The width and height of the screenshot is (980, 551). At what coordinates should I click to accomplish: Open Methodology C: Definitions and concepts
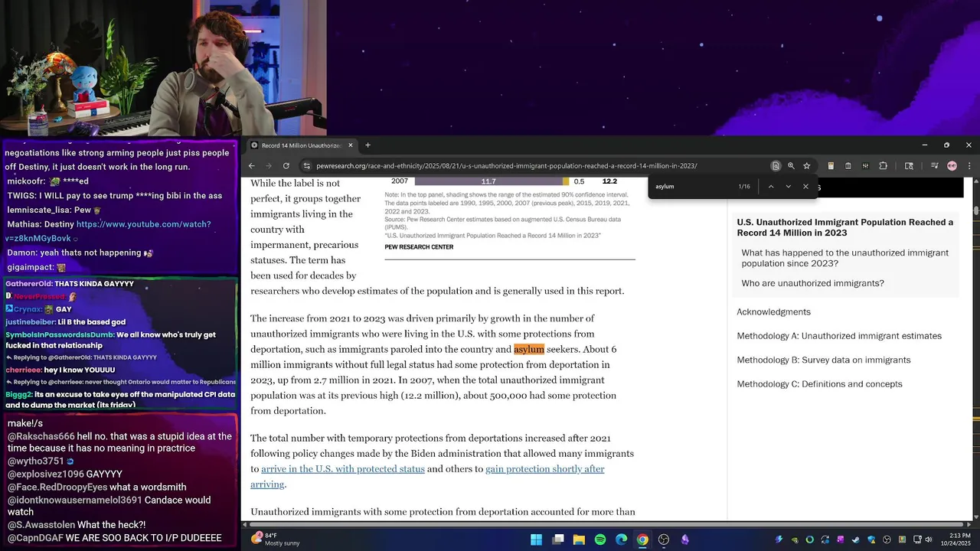point(819,384)
